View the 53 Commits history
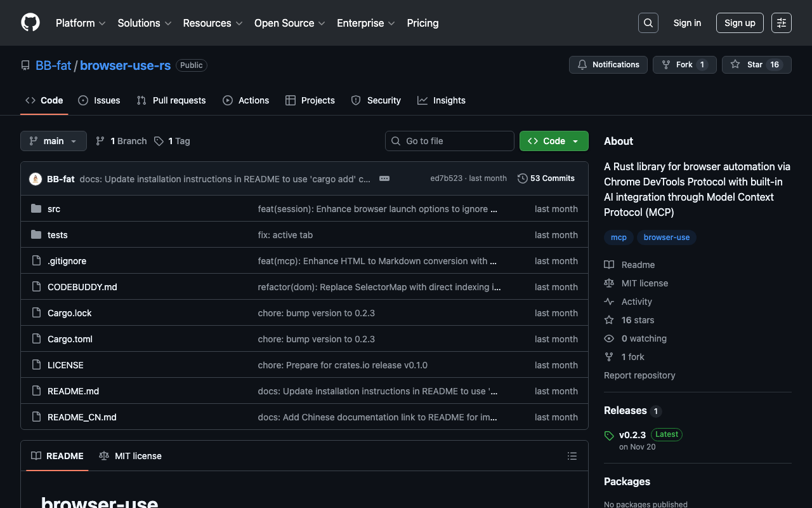Image resolution: width=812 pixels, height=508 pixels. [546, 178]
